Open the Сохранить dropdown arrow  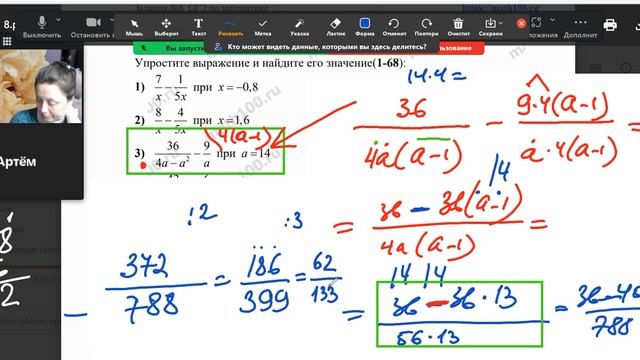pos(501,23)
